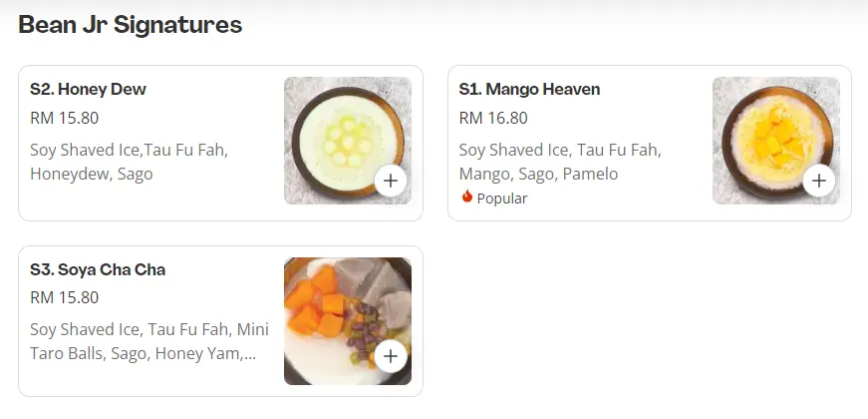Select the S1. Mango Heaven title
The height and width of the screenshot is (419, 868).
[x=529, y=90]
